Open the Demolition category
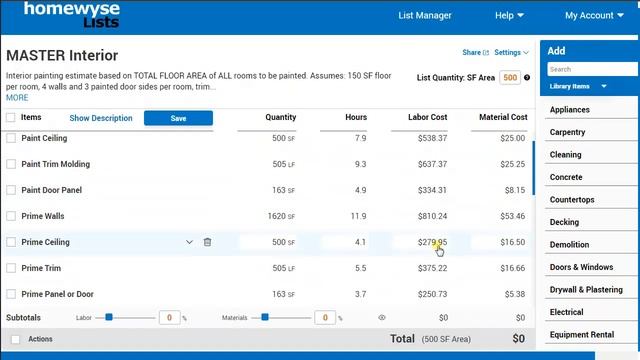The image size is (640, 360). pos(569,244)
